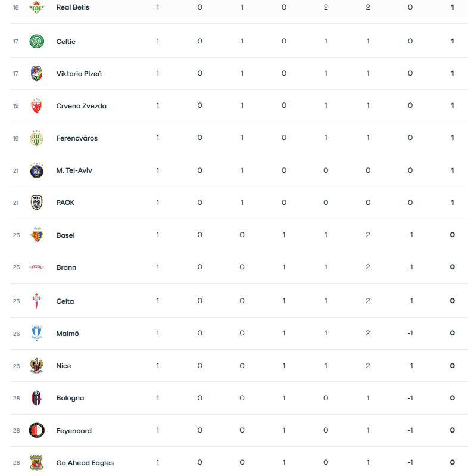Open the Brann club logo
Image resolution: width=468 pixels, height=476 pixels.
[x=37, y=267]
